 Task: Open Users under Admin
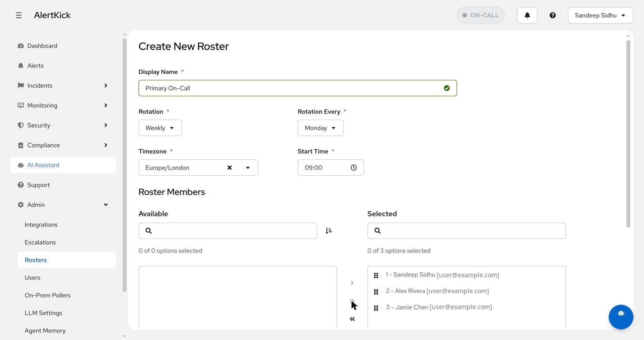tap(33, 278)
